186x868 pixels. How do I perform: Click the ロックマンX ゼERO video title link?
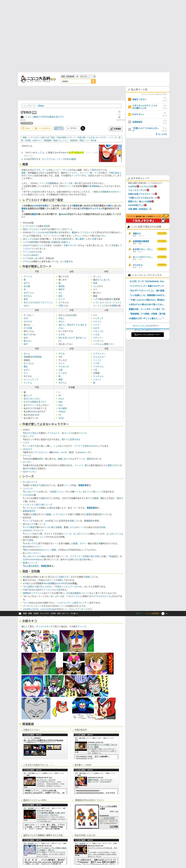tap(46, 780)
